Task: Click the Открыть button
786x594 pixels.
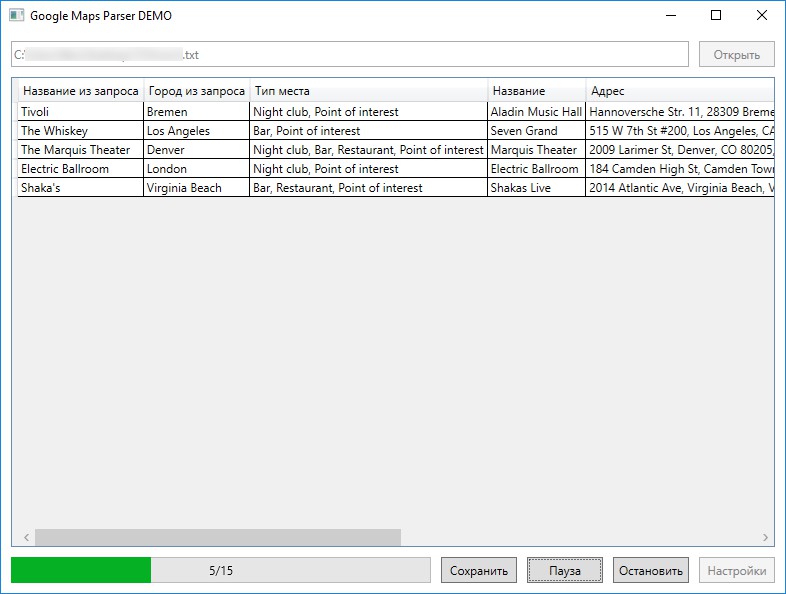Action: pyautogui.click(x=736, y=55)
